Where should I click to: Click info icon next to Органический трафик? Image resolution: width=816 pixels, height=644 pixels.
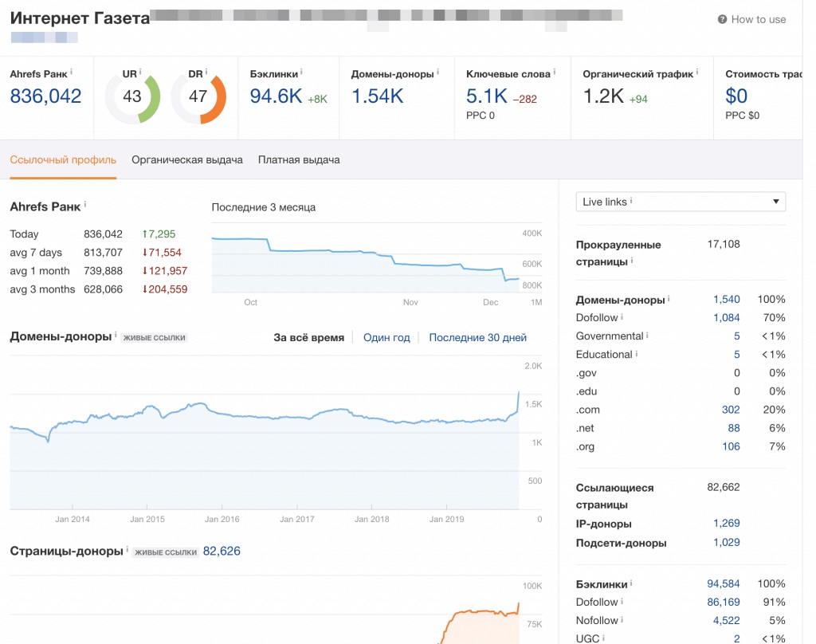[x=697, y=72]
